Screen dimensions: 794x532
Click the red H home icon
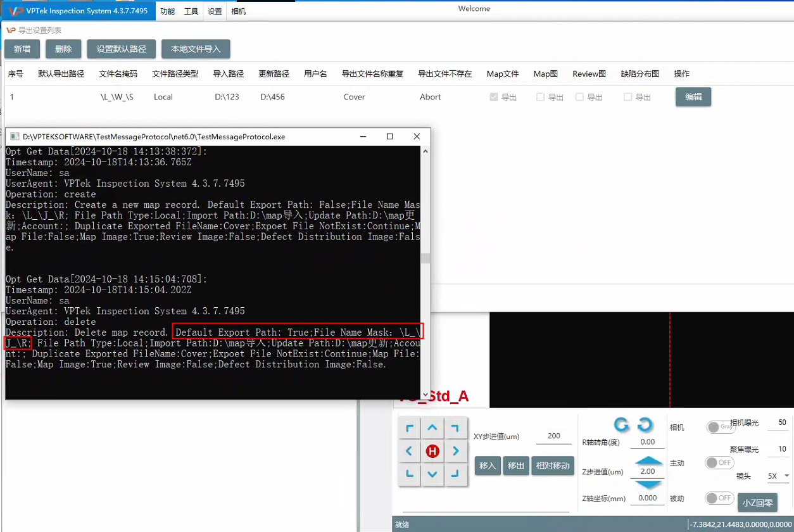pos(432,452)
